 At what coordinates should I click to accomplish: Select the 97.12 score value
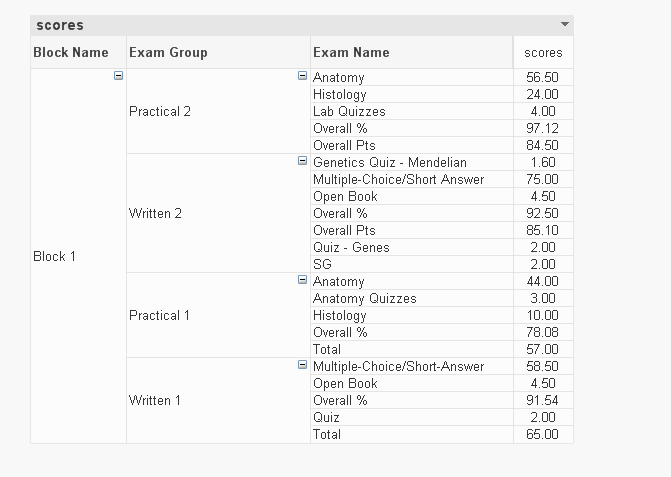click(542, 128)
